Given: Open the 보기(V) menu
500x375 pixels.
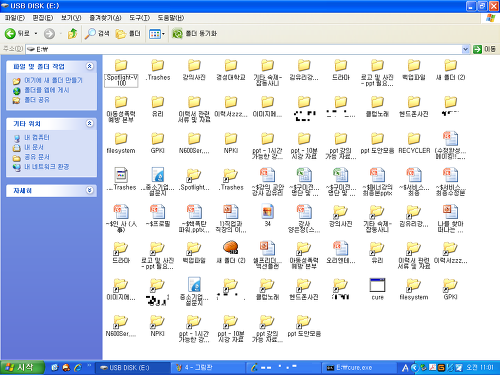Looking at the screenshot, I should [x=71, y=18].
